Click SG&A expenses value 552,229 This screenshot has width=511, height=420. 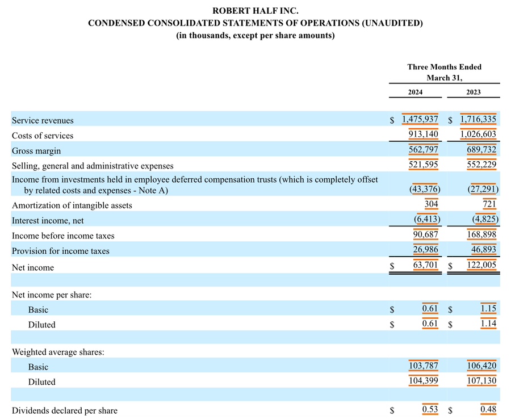[481, 164]
